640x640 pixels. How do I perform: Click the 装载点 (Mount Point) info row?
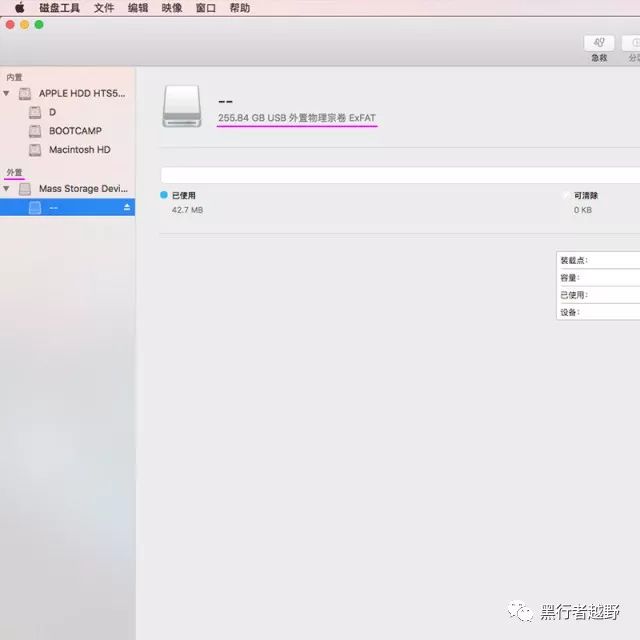coord(598,260)
